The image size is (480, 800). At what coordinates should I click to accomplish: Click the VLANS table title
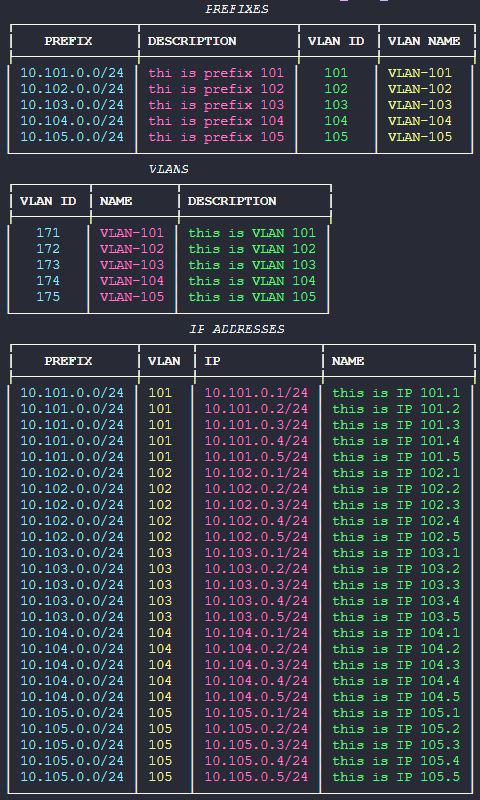tap(169, 169)
